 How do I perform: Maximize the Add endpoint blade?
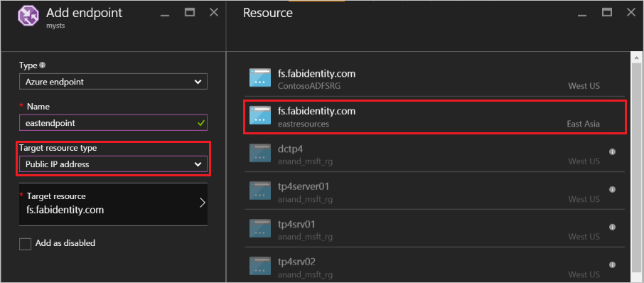[x=189, y=12]
